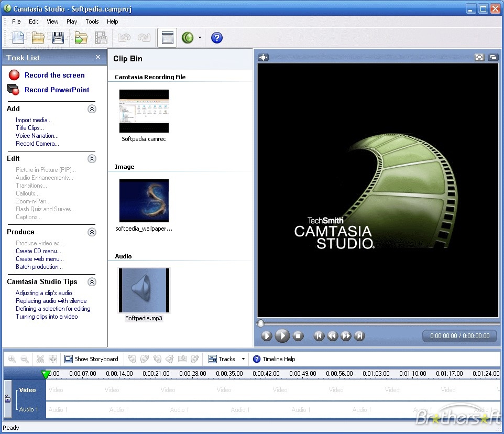Viewport: 504px width, 434px height.
Task: Click the preview fullscreen icon
Action: [x=479, y=58]
